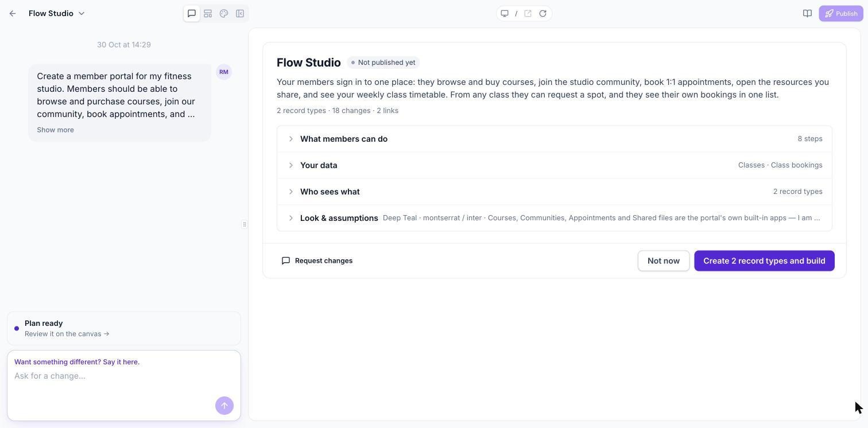Expand the Your data section
868x428 pixels.
555,165
